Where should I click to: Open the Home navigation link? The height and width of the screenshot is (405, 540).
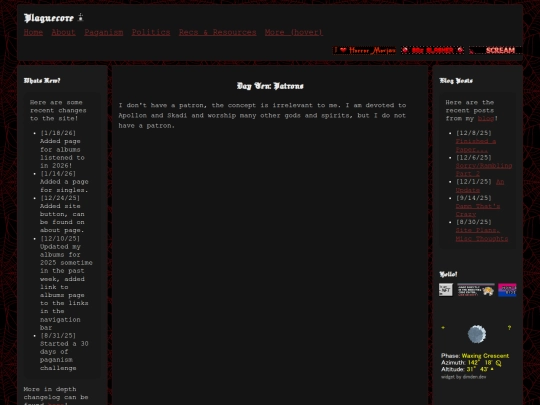(x=33, y=32)
